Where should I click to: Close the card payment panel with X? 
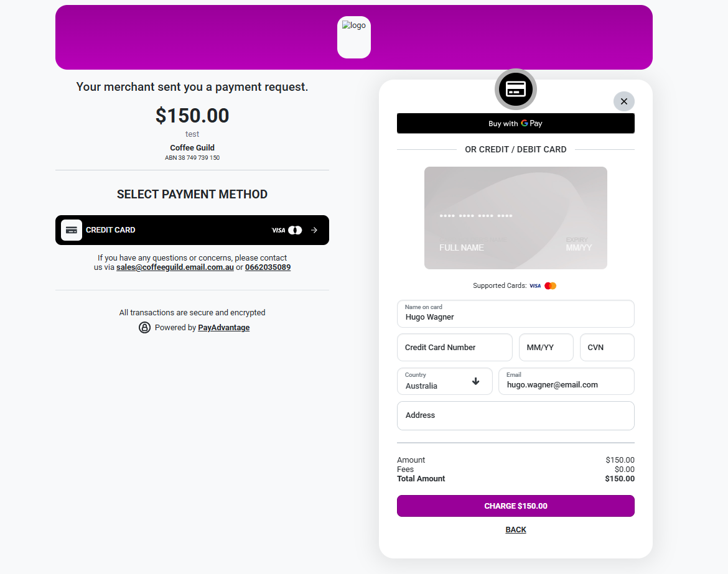coord(623,101)
